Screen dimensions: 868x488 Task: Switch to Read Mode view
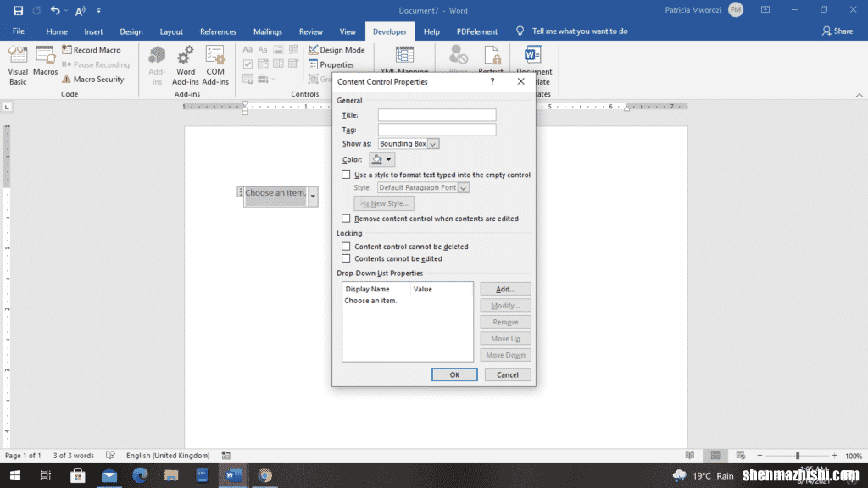(x=690, y=455)
